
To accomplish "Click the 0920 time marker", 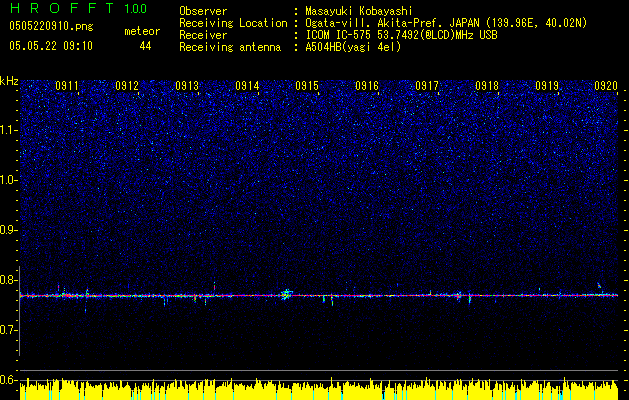I will tap(606, 86).
